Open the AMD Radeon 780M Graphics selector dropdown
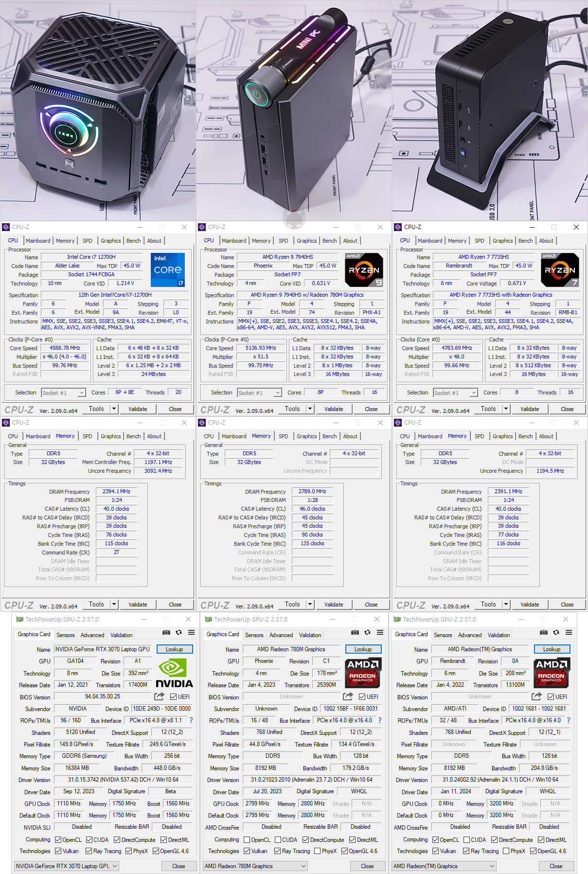 (x=255, y=866)
